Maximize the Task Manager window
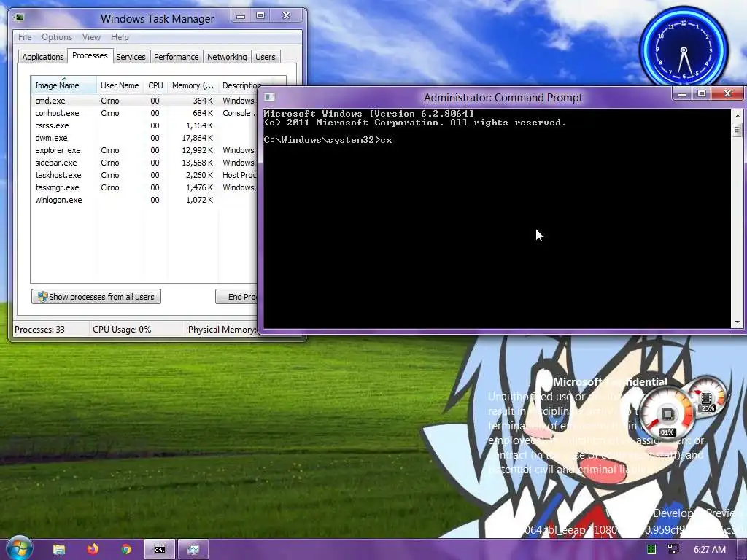 coord(260,16)
